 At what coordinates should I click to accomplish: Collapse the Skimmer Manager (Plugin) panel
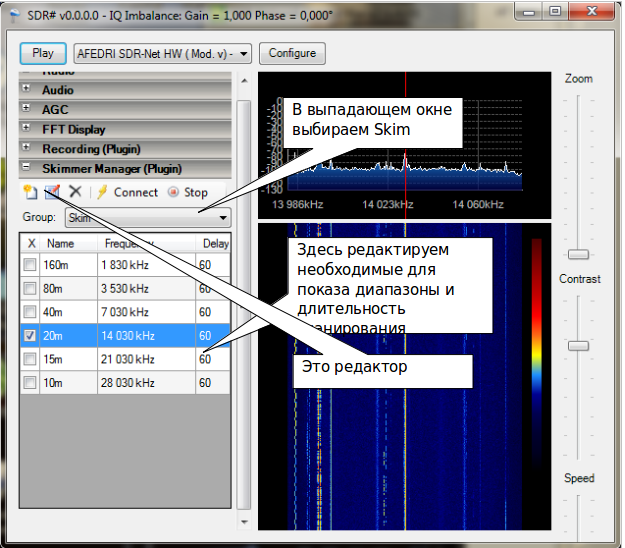pyautogui.click(x=26, y=167)
